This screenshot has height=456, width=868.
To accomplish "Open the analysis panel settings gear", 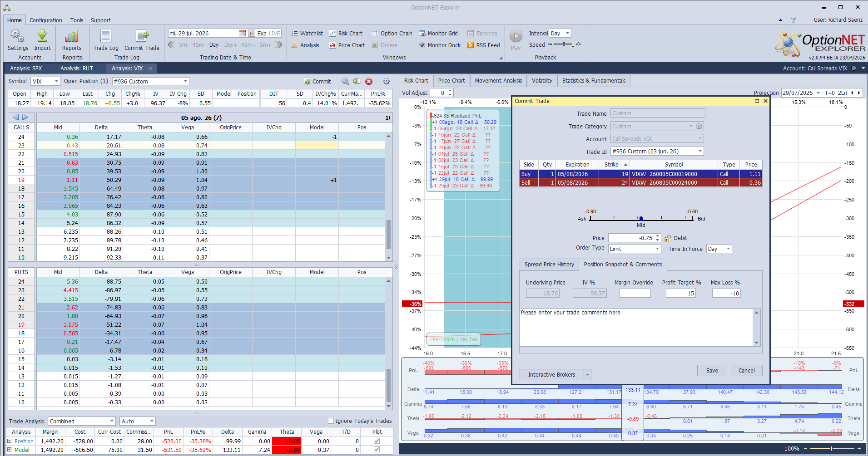I will coord(387,81).
